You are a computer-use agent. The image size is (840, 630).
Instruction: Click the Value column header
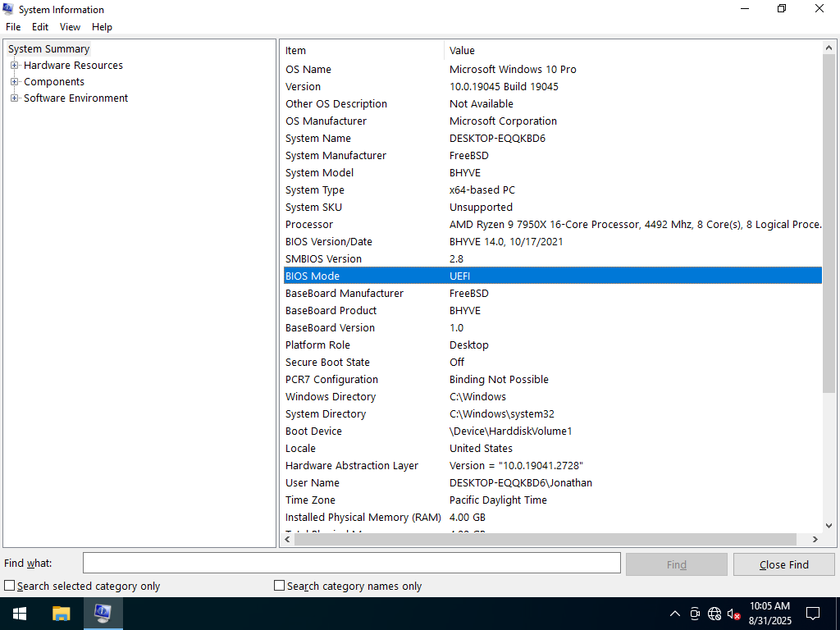point(632,50)
